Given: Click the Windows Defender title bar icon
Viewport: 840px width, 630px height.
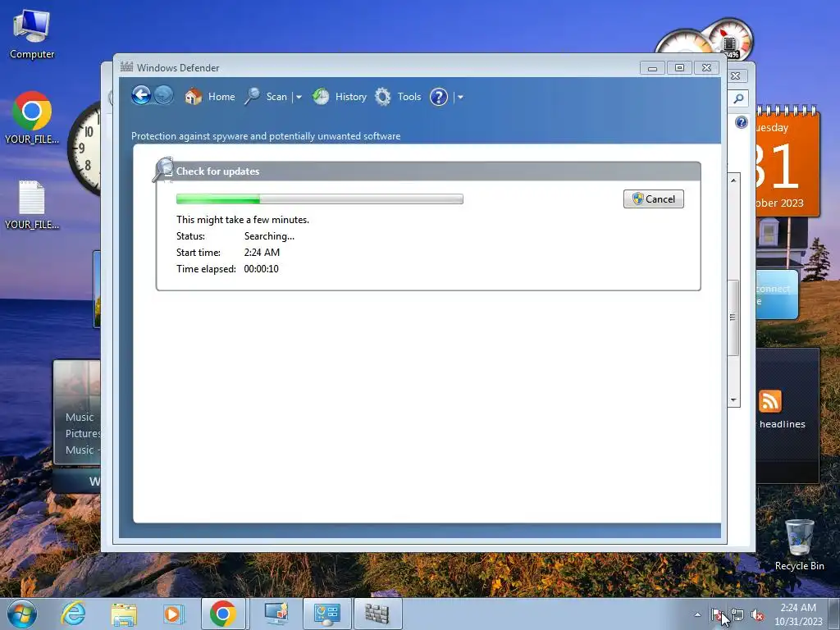Looking at the screenshot, I should point(126,67).
